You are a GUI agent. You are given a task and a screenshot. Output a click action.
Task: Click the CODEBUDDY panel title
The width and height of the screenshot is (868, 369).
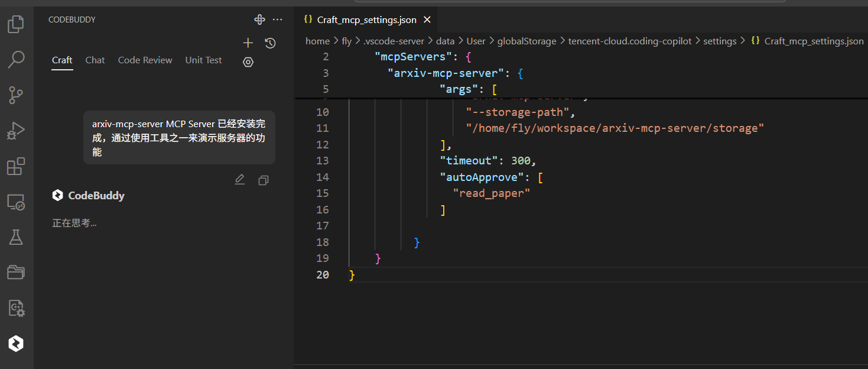(x=72, y=20)
